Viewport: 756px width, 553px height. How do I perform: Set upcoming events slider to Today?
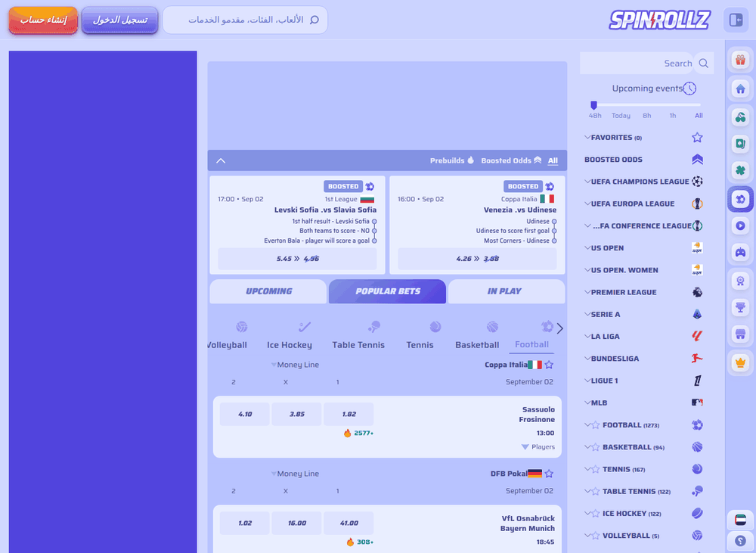coord(621,115)
